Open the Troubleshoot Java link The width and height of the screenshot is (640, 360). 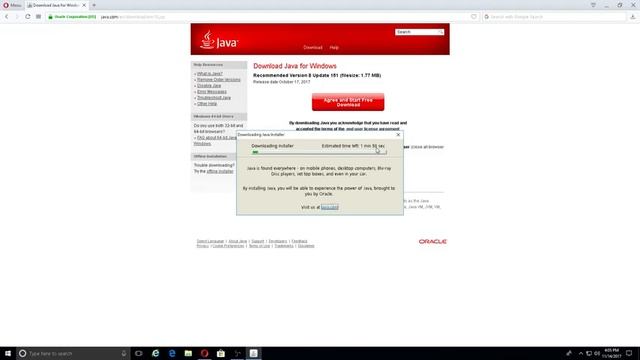tap(214, 98)
